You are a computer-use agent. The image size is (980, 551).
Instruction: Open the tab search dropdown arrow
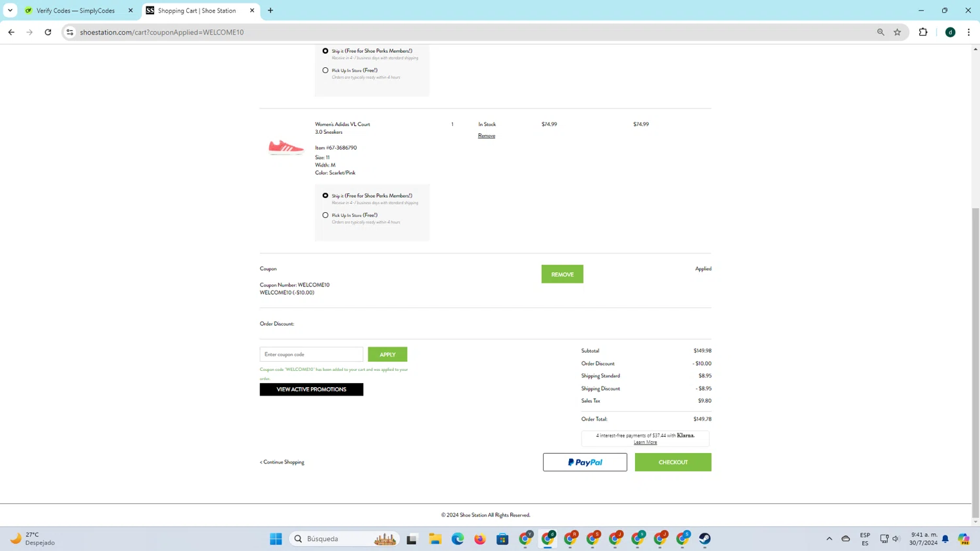coord(10,10)
